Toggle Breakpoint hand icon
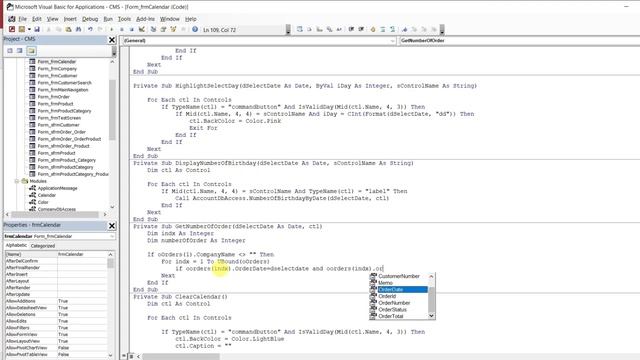Image resolution: width=640 pixels, height=360 pixels. pyautogui.click(x=373, y=29)
